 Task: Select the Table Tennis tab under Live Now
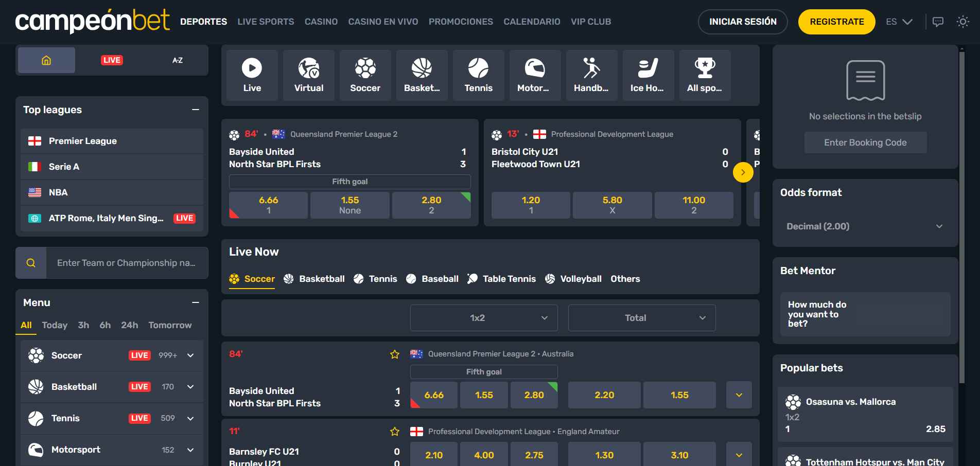(501, 279)
